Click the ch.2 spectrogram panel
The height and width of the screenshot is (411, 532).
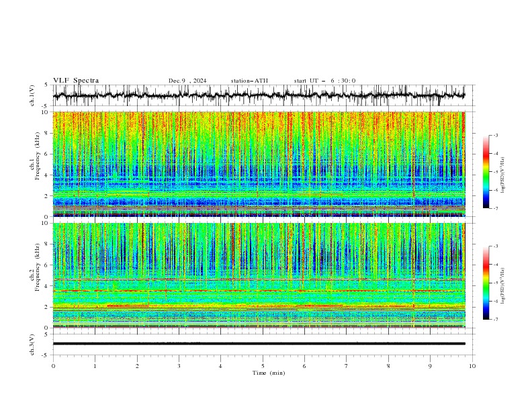point(259,275)
